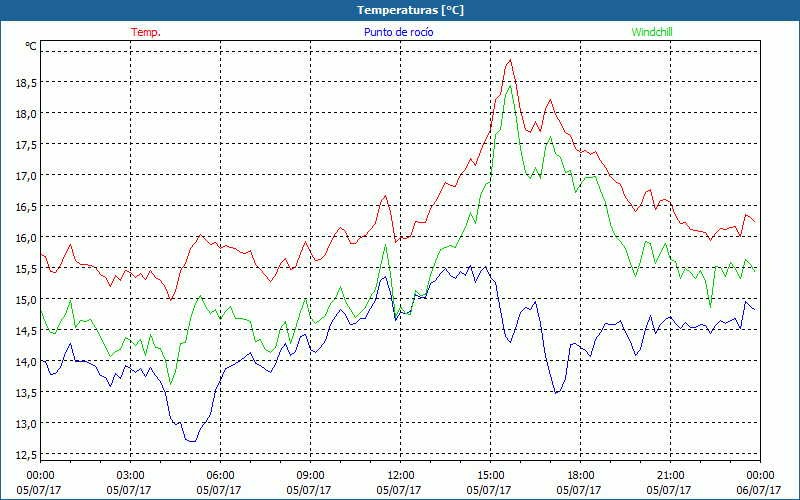Screen dimensions: 800x500
Task: Select the 17,0 y-axis value
Action: 26,176
